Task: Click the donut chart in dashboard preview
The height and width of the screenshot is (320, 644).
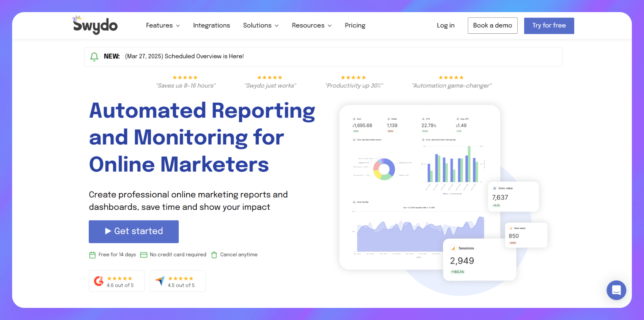Action: coord(384,169)
